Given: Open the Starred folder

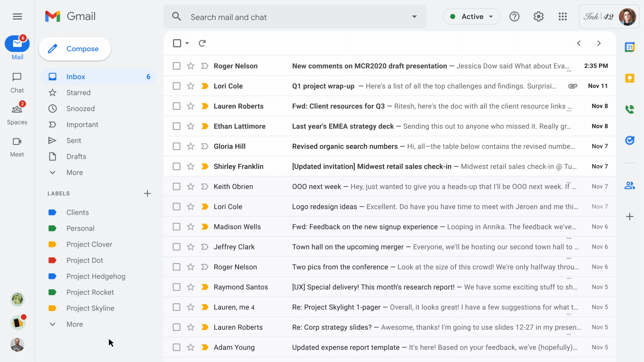Looking at the screenshot, I should 78,93.
